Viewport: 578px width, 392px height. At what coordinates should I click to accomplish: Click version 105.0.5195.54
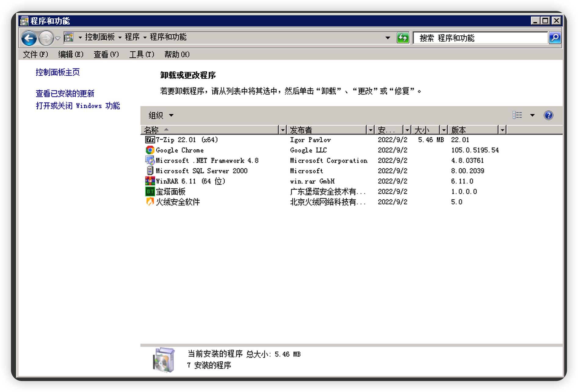(x=475, y=150)
